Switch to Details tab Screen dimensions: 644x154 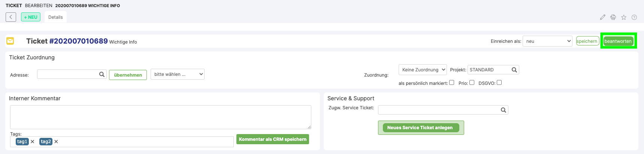click(x=55, y=17)
